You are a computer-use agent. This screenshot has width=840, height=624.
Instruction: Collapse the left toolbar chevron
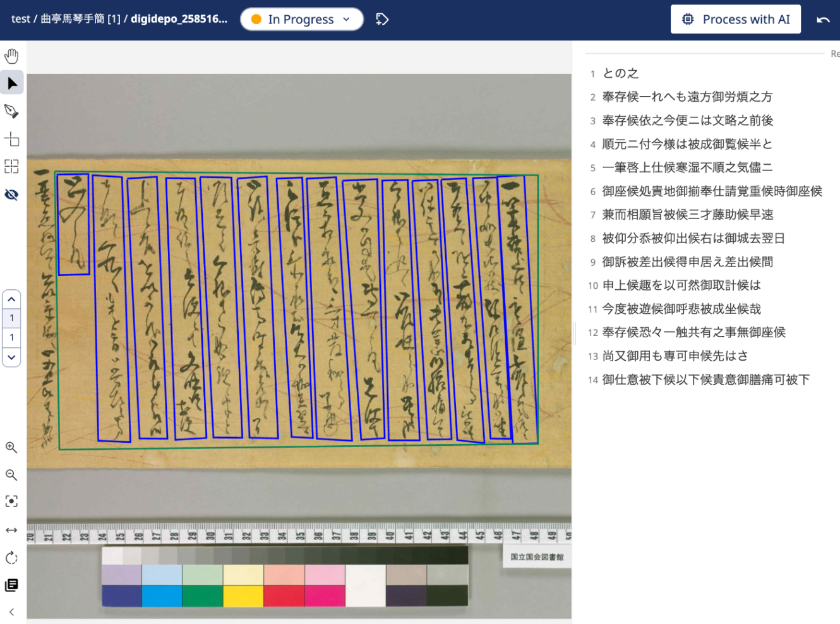[11, 612]
